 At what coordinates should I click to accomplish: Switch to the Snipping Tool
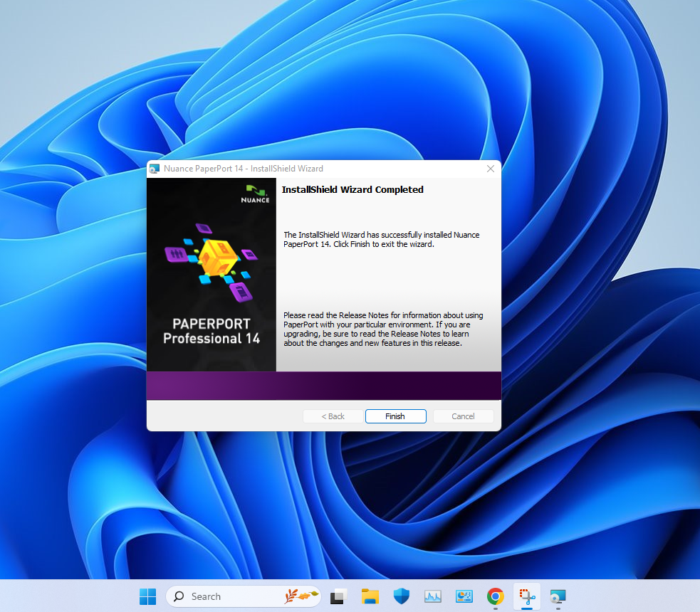(x=527, y=596)
